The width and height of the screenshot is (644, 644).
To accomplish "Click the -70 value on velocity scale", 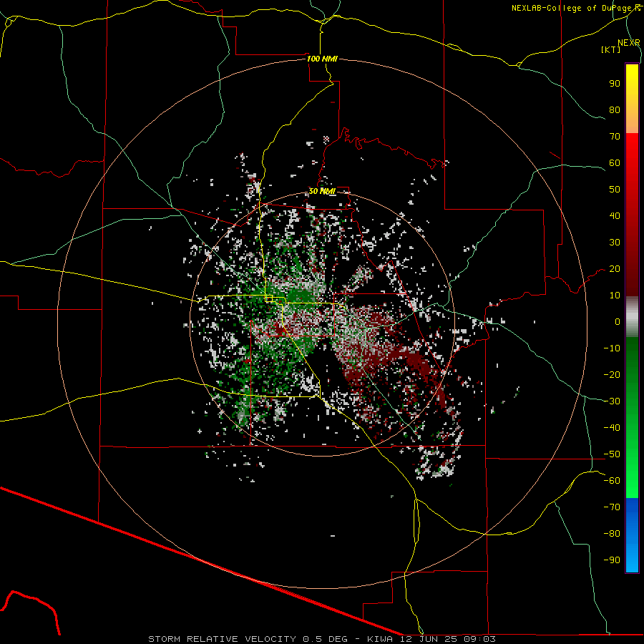I will coord(612,507).
